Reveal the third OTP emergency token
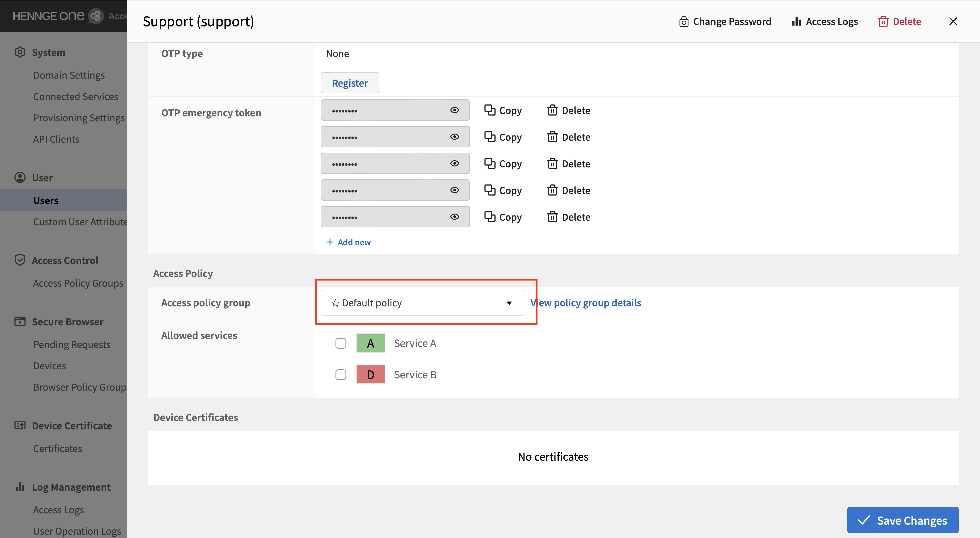Screen dimensions: 980x538 click(455, 163)
